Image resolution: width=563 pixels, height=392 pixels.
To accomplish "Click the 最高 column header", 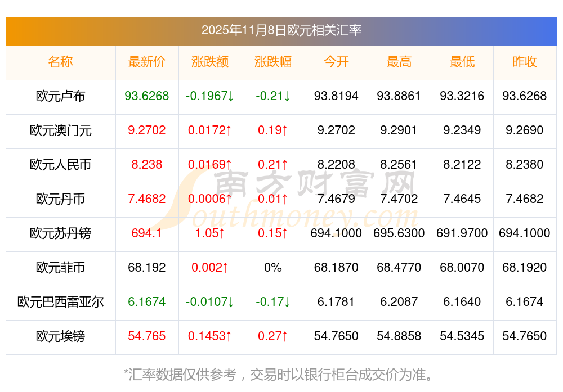I will pyautogui.click(x=399, y=62).
